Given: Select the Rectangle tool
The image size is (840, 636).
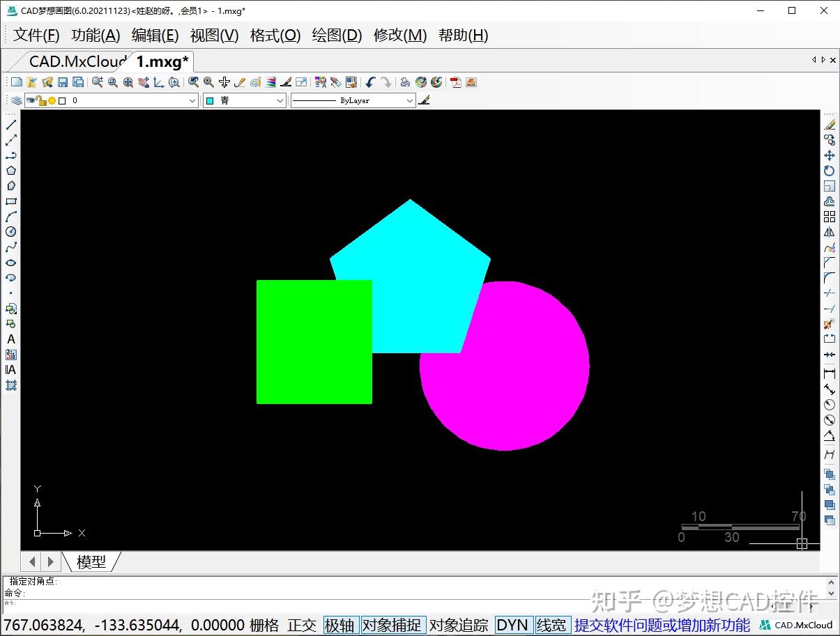Looking at the screenshot, I should [x=10, y=201].
